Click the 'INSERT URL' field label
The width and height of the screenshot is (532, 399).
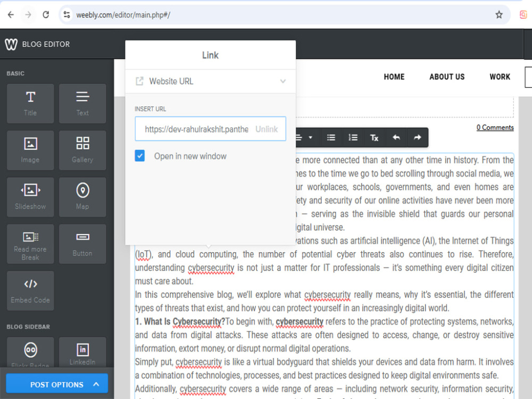(151, 109)
